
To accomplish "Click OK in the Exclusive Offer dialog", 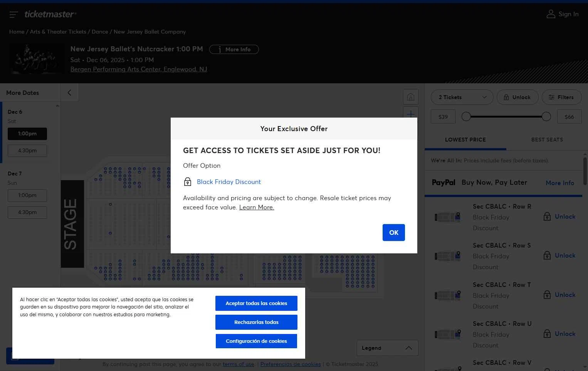I will [394, 233].
